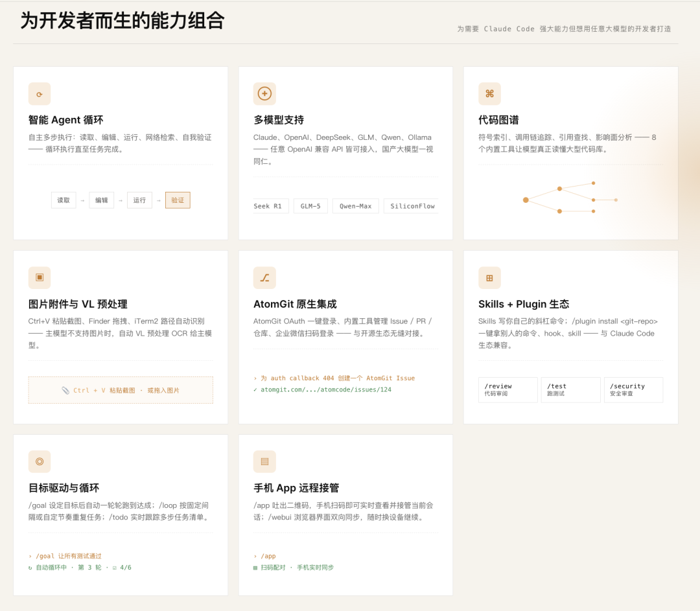The image size is (700, 611).
Task: Click the paperclip icon in paste area
Action: click(x=65, y=391)
